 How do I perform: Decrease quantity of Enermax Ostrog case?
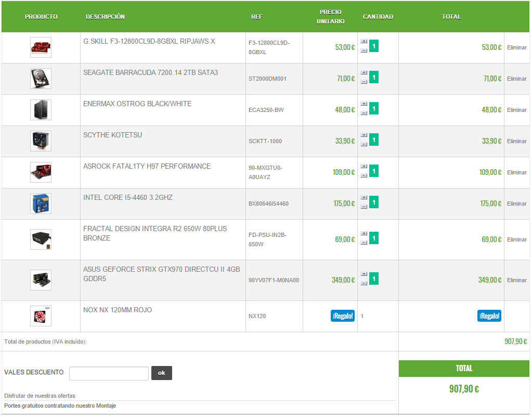point(364,113)
